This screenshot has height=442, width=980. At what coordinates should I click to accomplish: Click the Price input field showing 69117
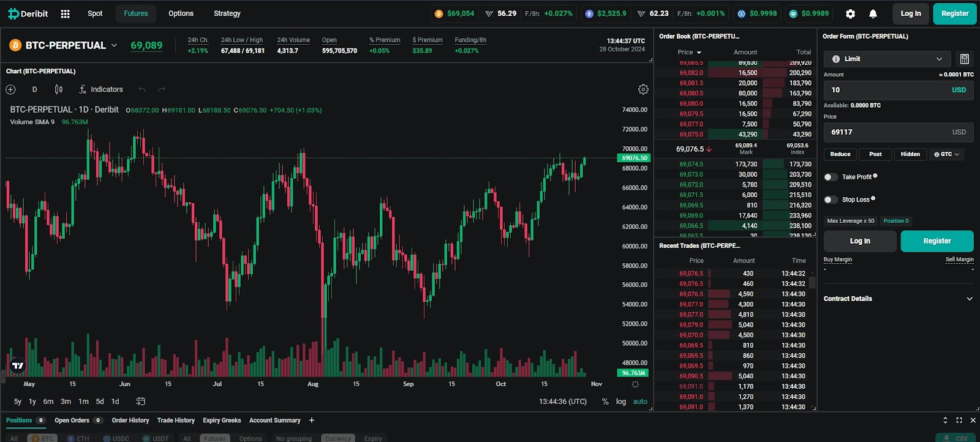[899, 132]
